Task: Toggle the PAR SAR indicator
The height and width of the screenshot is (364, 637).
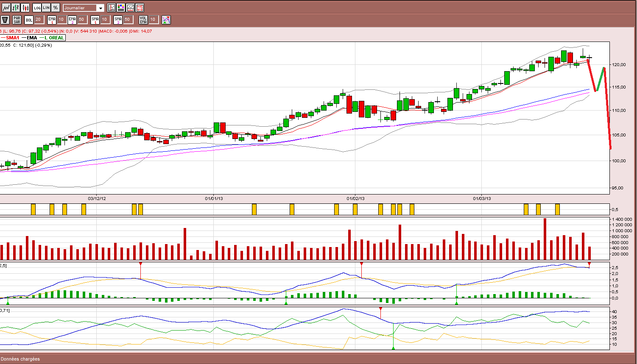Action: [17, 19]
